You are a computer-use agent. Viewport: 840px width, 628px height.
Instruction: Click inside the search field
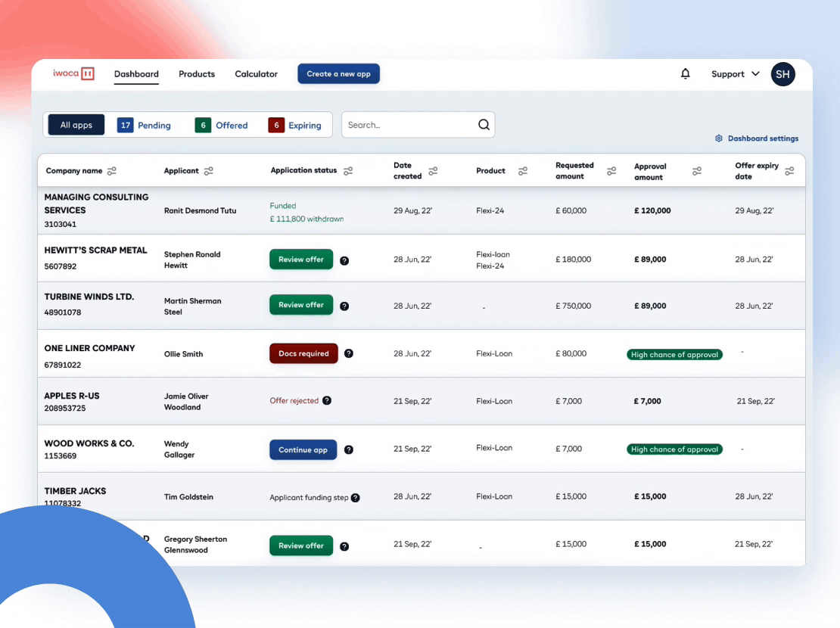pos(409,123)
